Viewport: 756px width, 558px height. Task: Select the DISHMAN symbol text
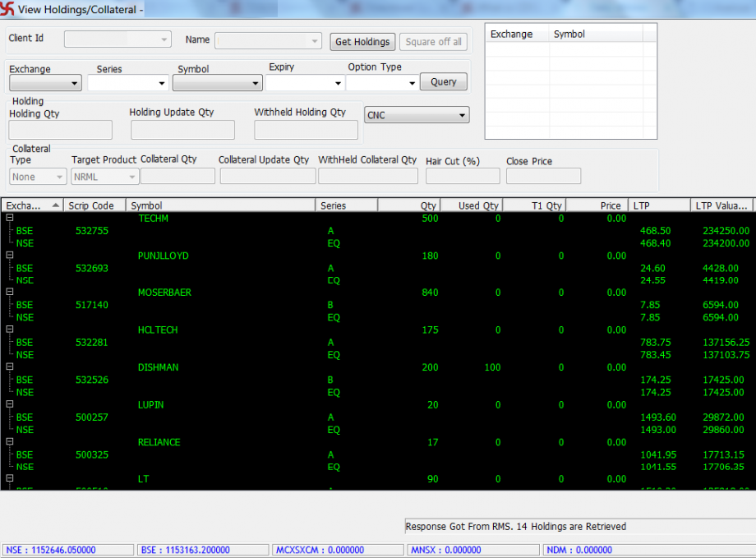(158, 367)
